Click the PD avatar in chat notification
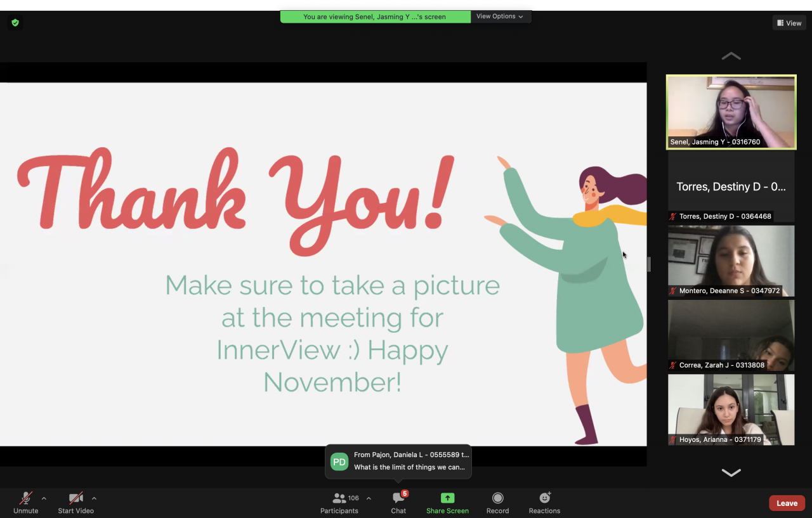This screenshot has width=812, height=518. click(x=339, y=462)
